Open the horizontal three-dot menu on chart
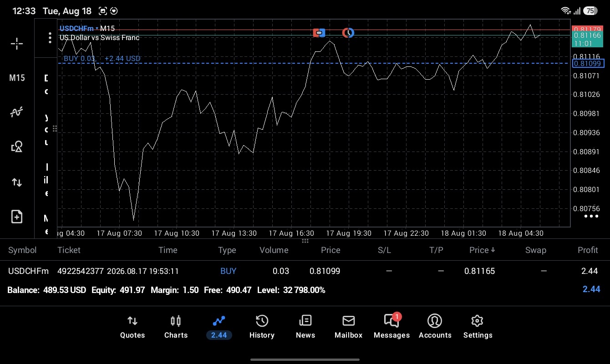This screenshot has height=364, width=610. pyautogui.click(x=591, y=216)
